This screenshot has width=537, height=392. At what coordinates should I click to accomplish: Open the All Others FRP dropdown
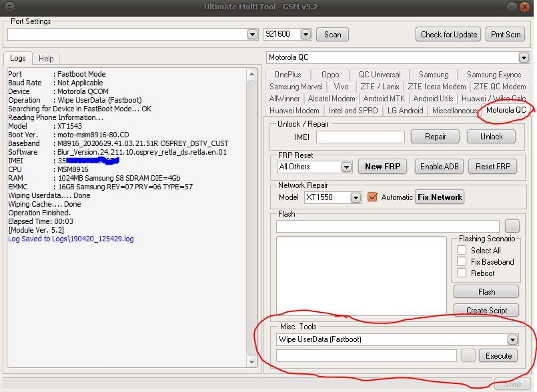point(346,167)
